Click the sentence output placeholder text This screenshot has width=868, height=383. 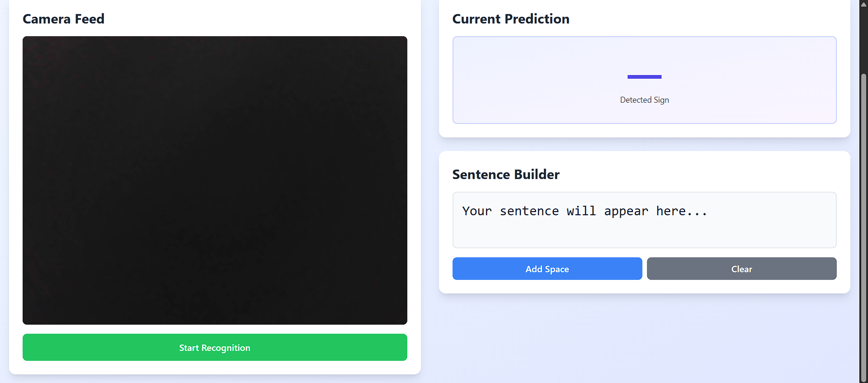(585, 211)
